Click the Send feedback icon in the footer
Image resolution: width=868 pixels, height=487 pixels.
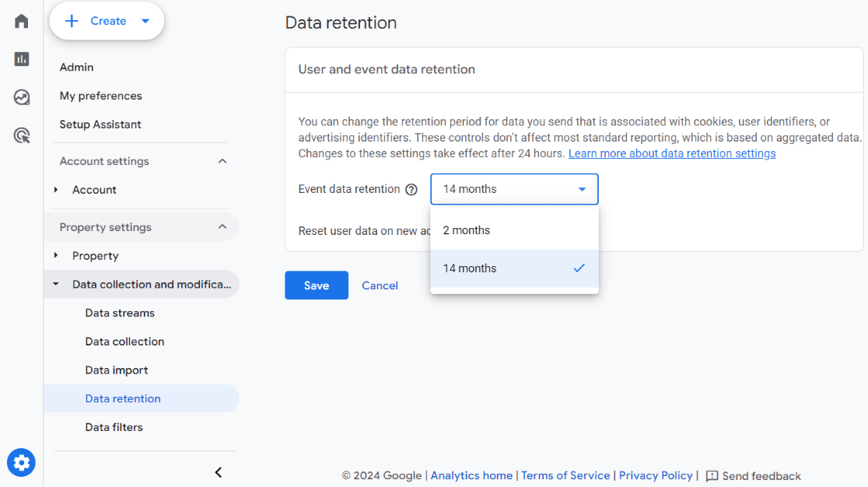tap(713, 475)
